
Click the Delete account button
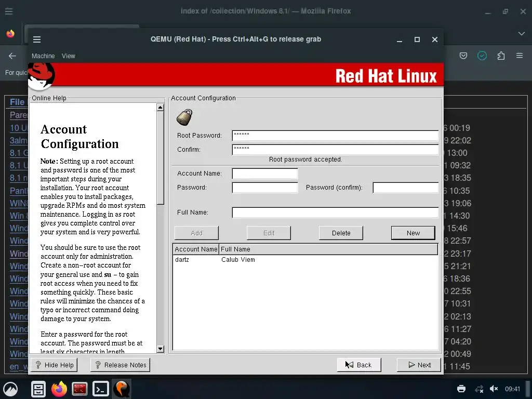point(341,233)
